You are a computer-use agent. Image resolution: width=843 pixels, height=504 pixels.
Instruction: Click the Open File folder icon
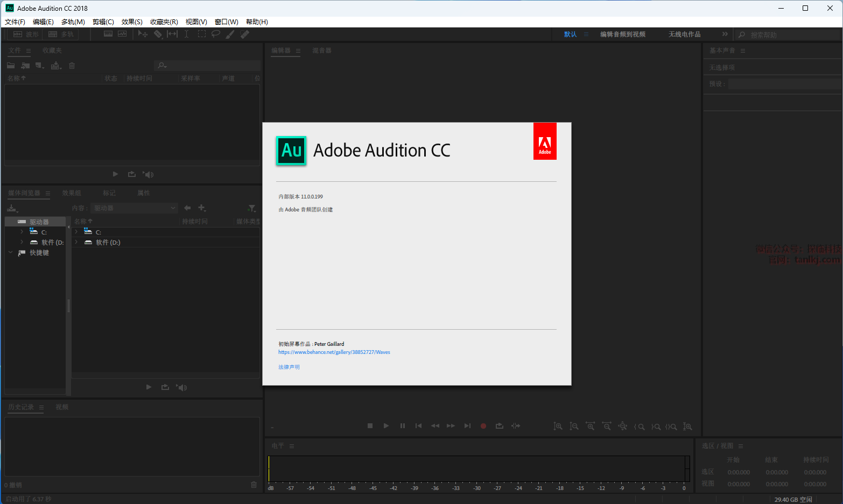11,66
